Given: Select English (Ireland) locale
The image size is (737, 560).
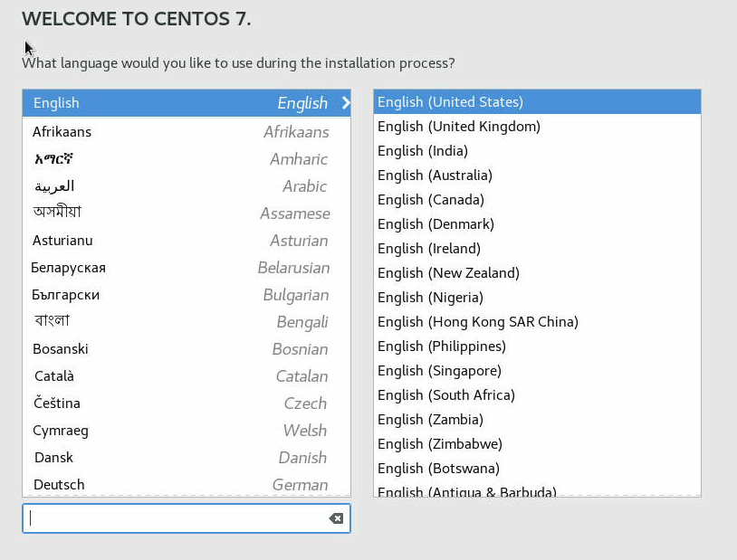Looking at the screenshot, I should [x=537, y=249].
